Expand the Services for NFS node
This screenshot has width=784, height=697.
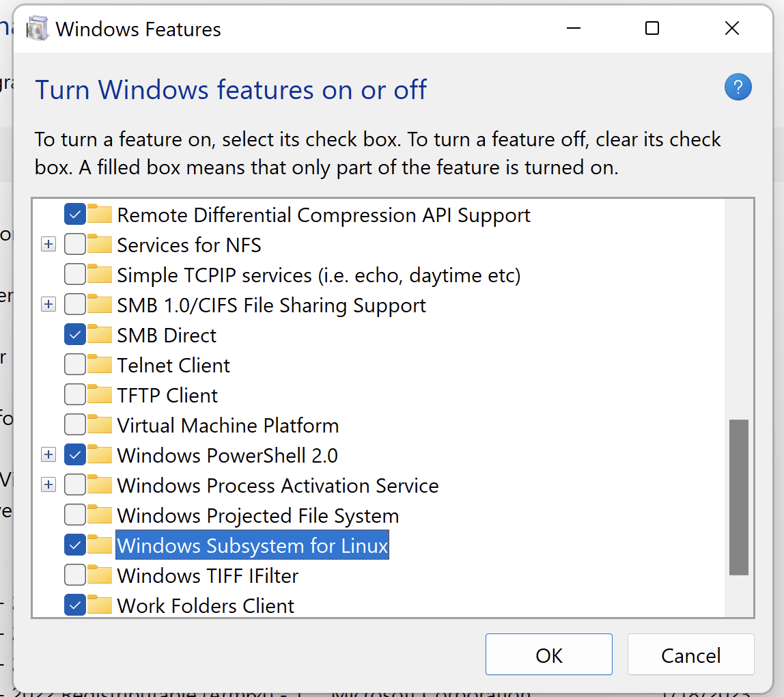coord(48,245)
